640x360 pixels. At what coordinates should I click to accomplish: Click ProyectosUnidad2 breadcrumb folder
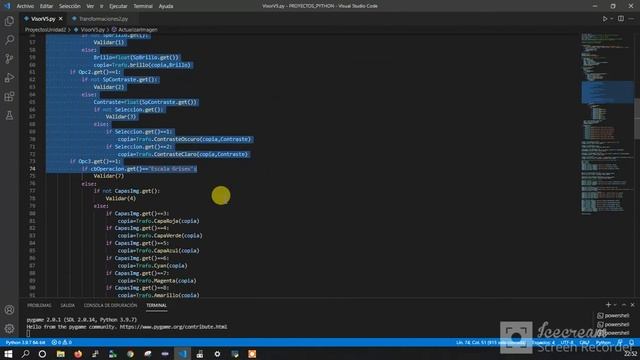(45, 30)
